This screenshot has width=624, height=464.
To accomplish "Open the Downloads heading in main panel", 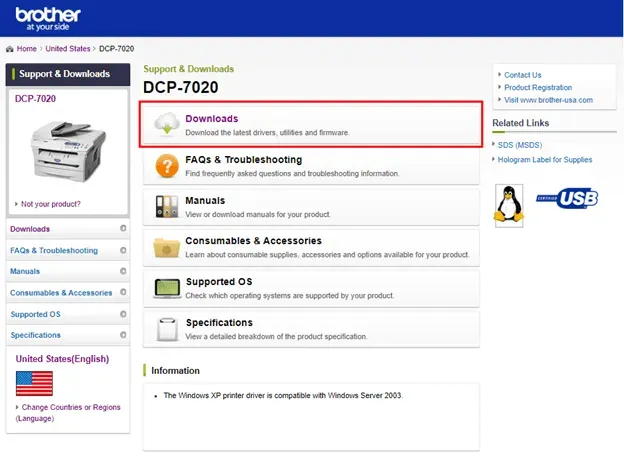I will click(x=211, y=119).
